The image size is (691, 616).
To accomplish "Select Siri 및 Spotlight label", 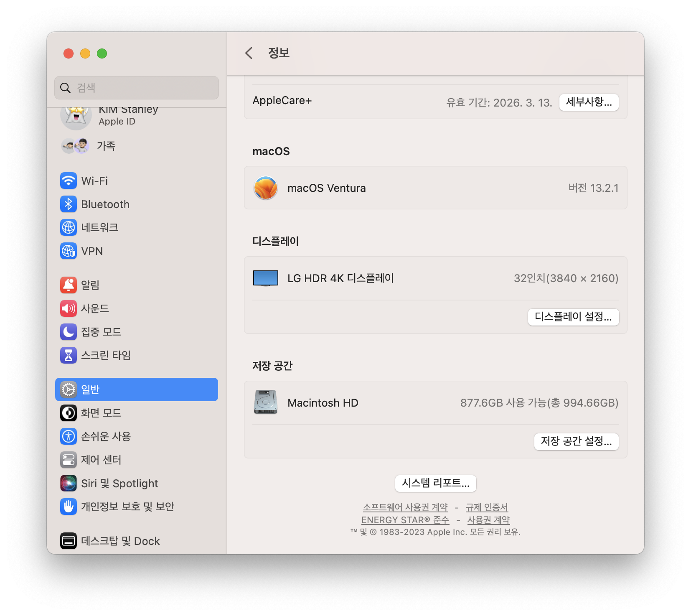I will (x=119, y=484).
